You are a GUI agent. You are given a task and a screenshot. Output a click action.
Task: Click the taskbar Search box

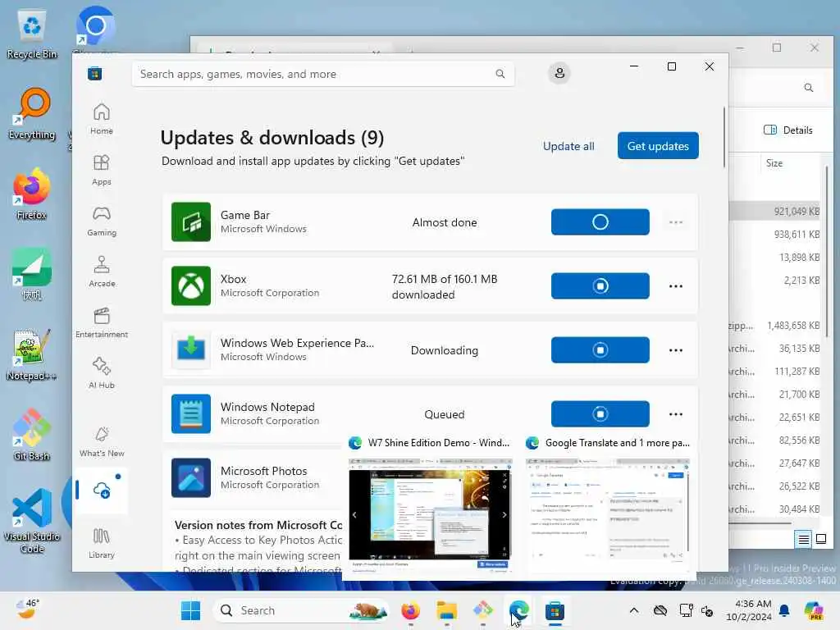pos(301,610)
